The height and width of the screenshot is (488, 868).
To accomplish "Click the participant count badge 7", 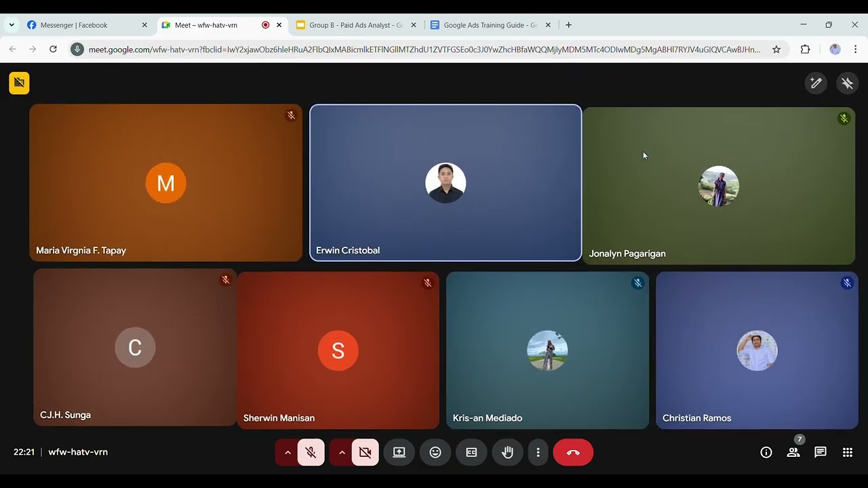I will click(800, 439).
